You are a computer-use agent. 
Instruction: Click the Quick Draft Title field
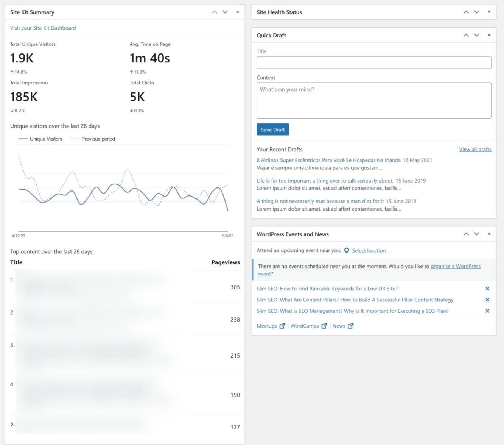click(x=373, y=62)
